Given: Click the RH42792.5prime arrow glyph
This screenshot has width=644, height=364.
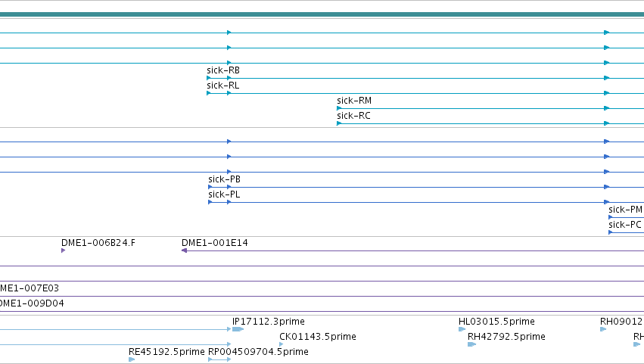Looking at the screenshot, I should (x=471, y=344).
